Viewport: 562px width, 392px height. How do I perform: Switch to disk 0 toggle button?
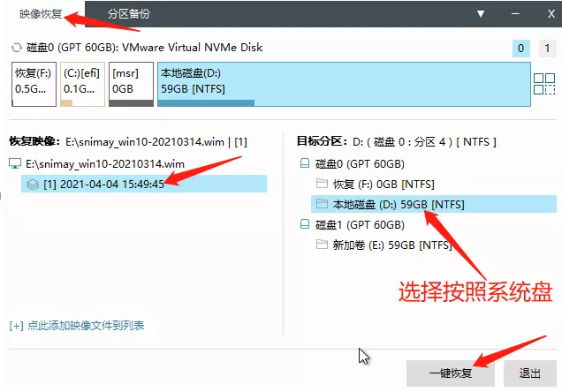(x=520, y=48)
